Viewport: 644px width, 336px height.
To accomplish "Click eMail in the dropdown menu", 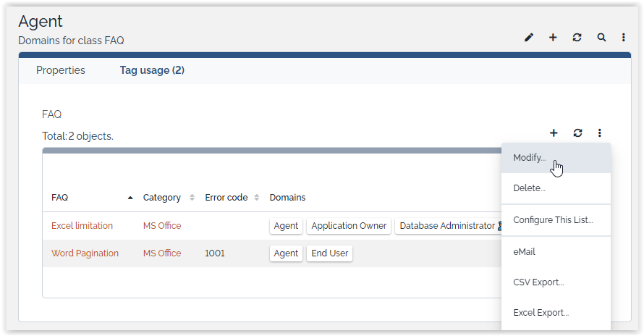I will 524,252.
